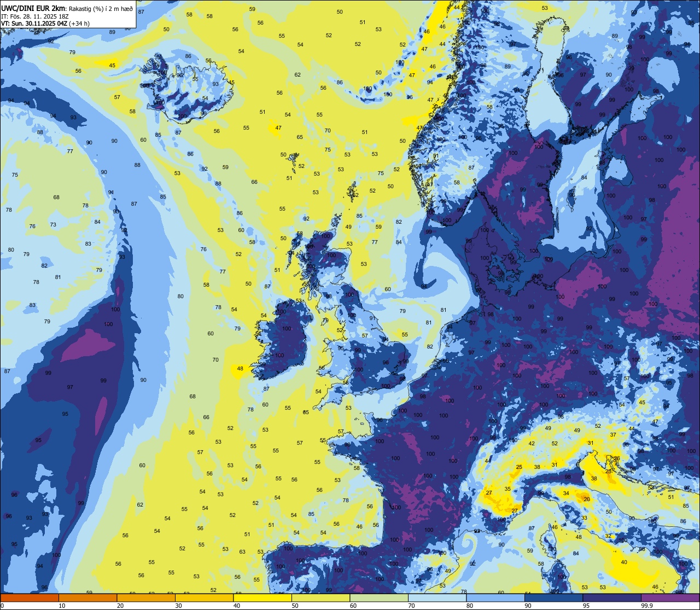
Task: Click the dark blue 90–95 legend segment
Action: point(553,598)
